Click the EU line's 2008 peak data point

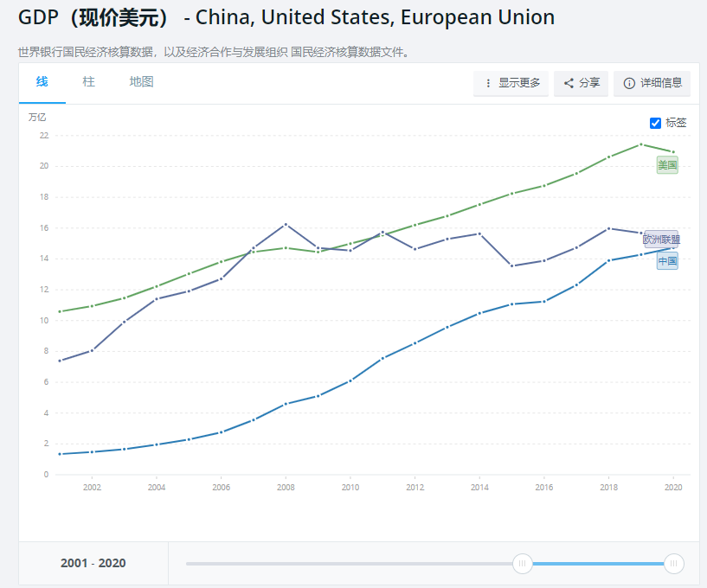286,225
